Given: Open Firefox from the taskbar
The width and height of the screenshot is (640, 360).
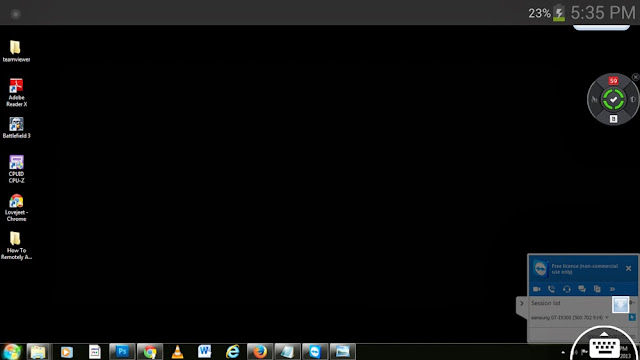Looking at the screenshot, I should (x=260, y=352).
